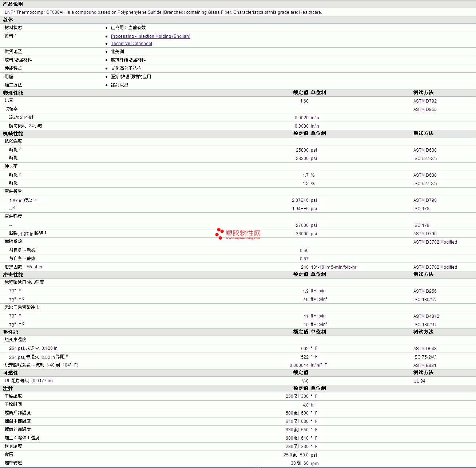Select the shrinkage value 0.0080
Screen dimensions: 476x468
(x=302, y=126)
